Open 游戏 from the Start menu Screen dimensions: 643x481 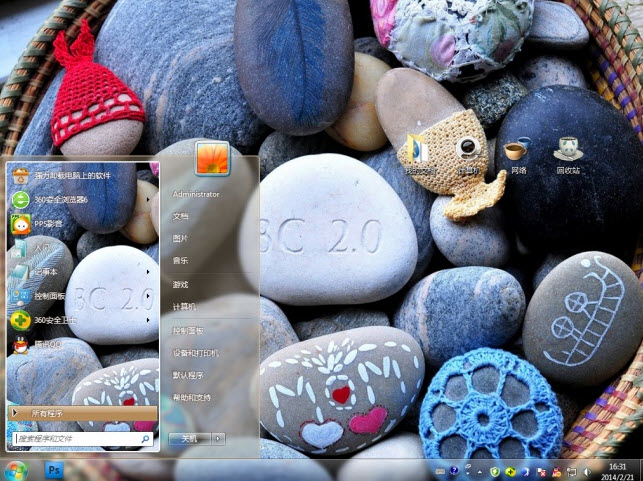coord(180,285)
